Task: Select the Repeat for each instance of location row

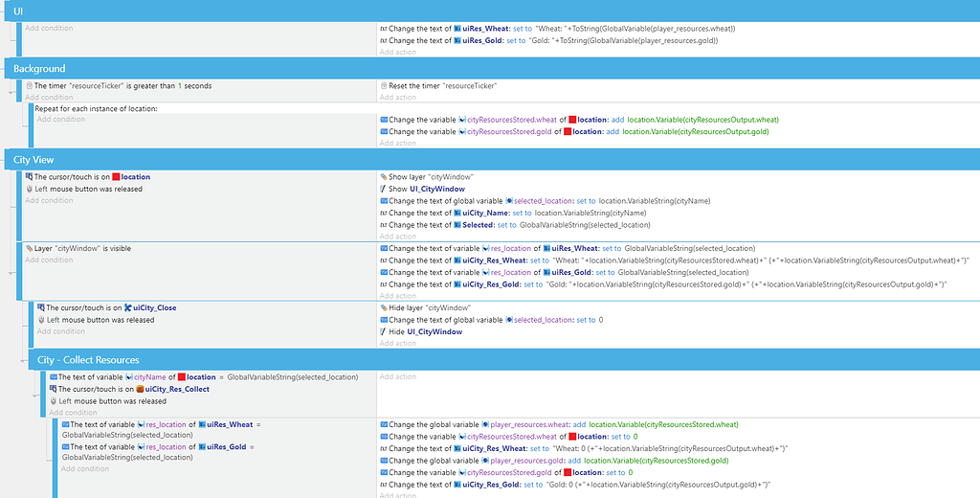Action: 96,108
